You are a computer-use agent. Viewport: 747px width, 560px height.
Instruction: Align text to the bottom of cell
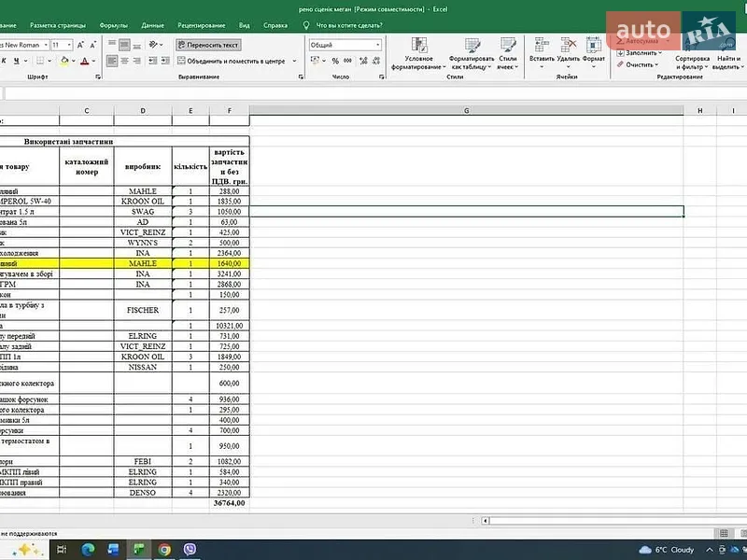click(136, 45)
